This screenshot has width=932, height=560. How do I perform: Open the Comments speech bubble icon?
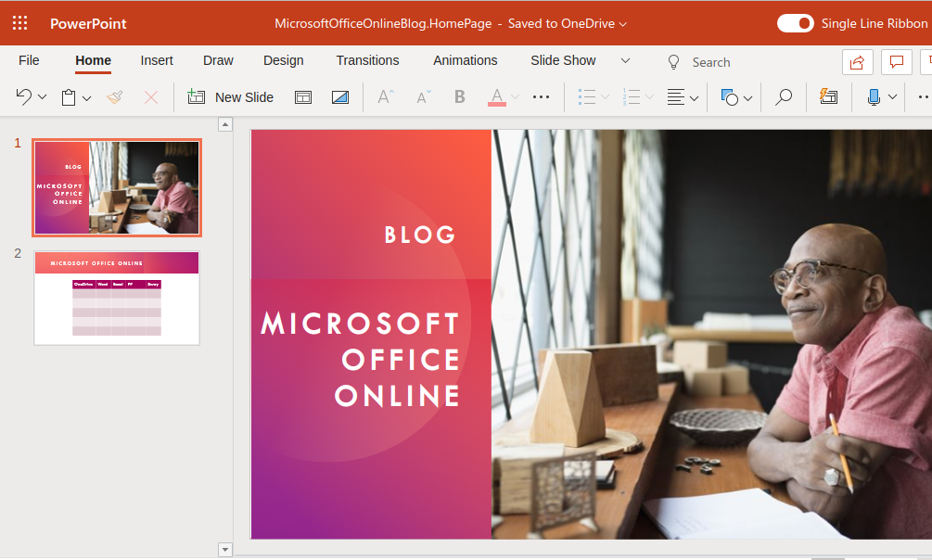[x=896, y=62]
